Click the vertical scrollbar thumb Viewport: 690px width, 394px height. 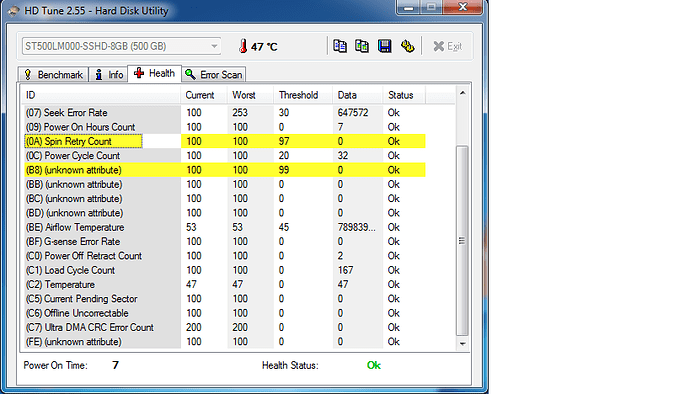pos(462,240)
